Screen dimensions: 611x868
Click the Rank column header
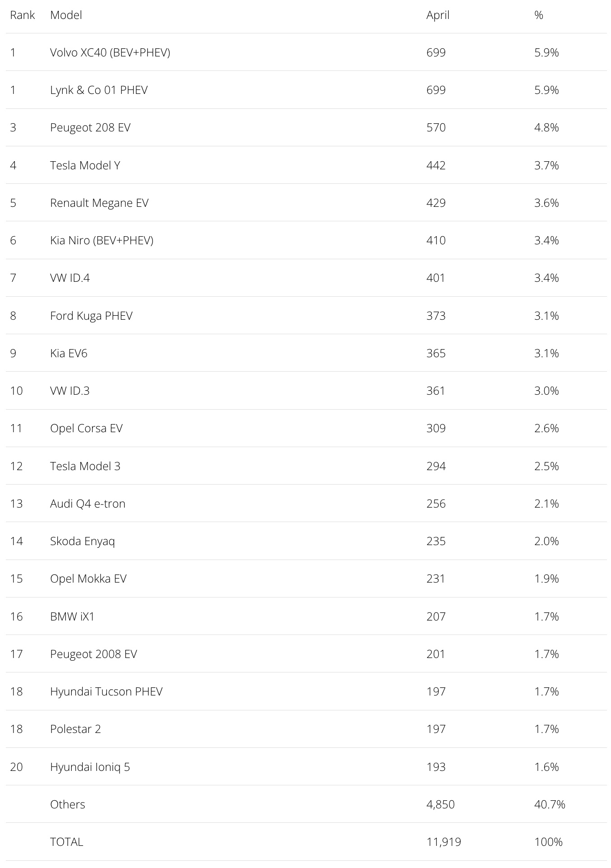[23, 15]
